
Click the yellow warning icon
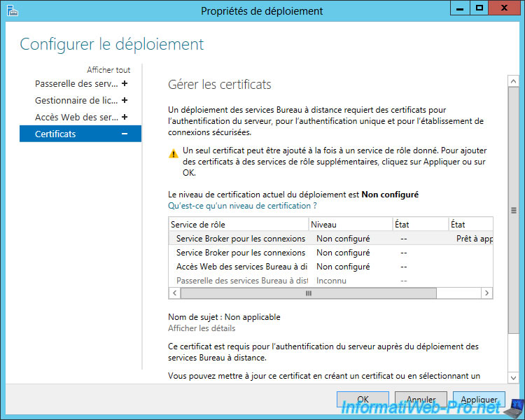pyautogui.click(x=174, y=154)
